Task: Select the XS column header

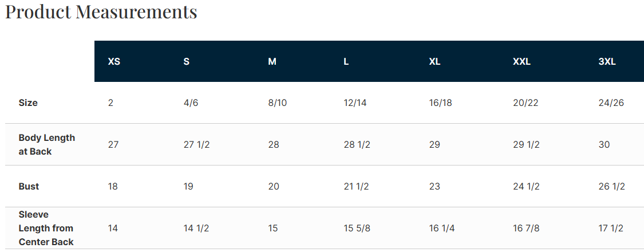Action: click(x=114, y=61)
